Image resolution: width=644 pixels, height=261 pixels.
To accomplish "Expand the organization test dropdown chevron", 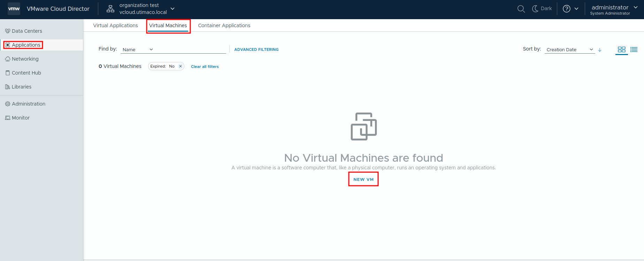I will (172, 9).
